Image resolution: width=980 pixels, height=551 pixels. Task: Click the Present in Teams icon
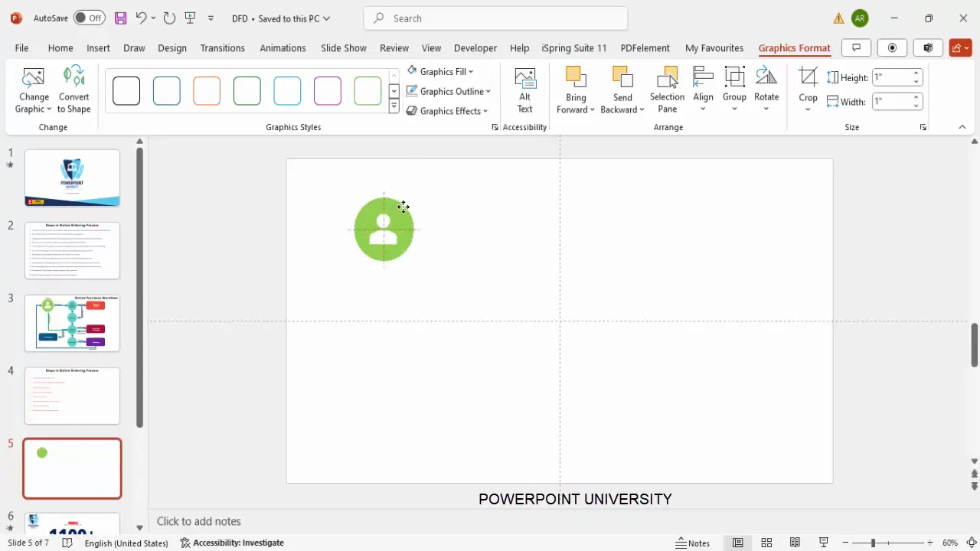pos(928,47)
